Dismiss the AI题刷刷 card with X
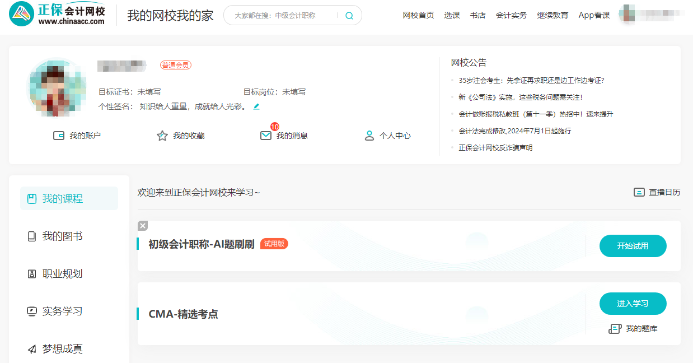The width and height of the screenshot is (693, 363). [143, 226]
